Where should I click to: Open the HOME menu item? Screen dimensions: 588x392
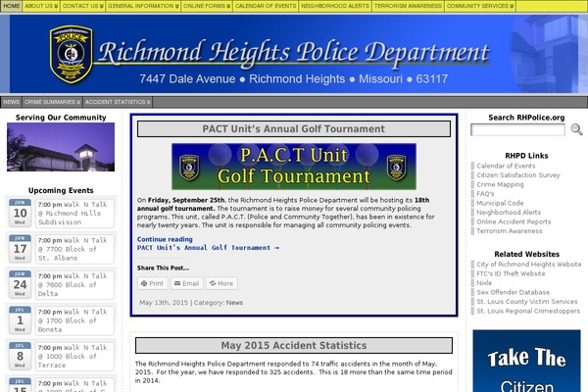(11, 6)
